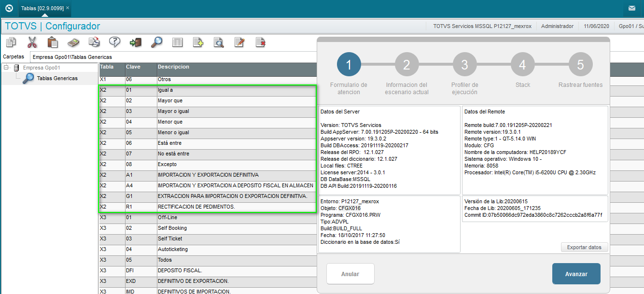Select row 'Menor que'
The width and height of the screenshot is (644, 294).
208,122
